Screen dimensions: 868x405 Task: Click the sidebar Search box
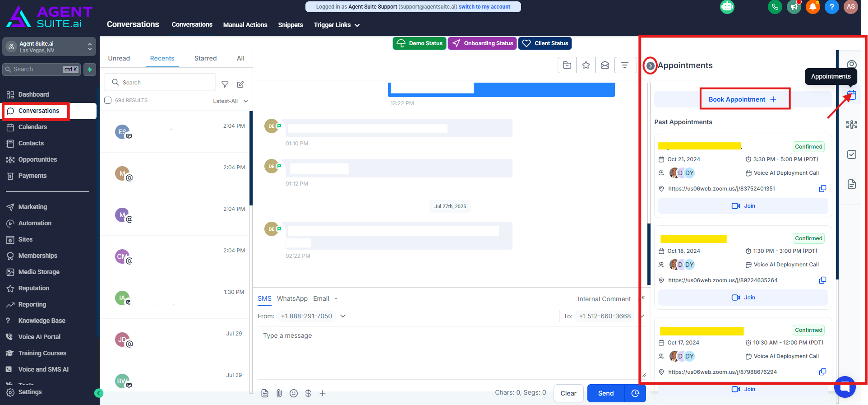pos(42,70)
